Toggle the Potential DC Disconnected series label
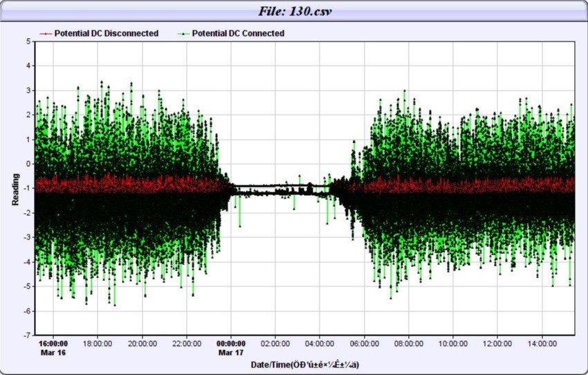Image resolution: width=588 pixels, height=375 pixels. click(x=106, y=33)
